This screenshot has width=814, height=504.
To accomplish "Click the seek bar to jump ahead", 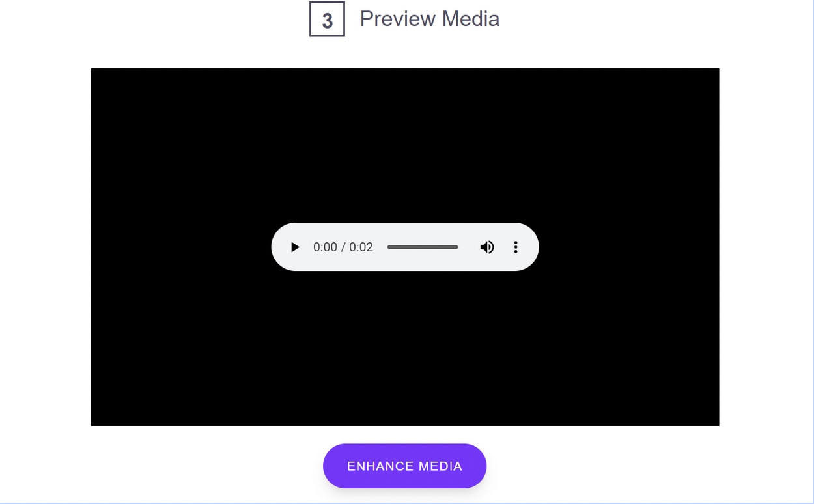I will click(x=436, y=247).
